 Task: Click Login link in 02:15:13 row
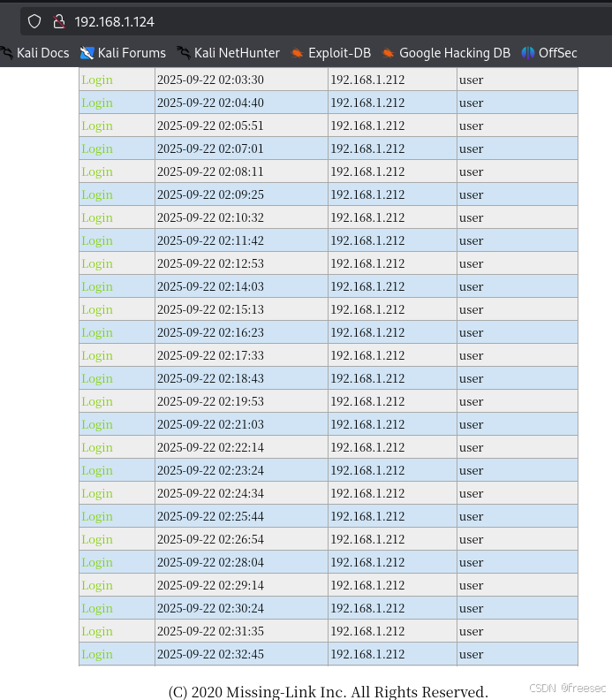(97, 310)
